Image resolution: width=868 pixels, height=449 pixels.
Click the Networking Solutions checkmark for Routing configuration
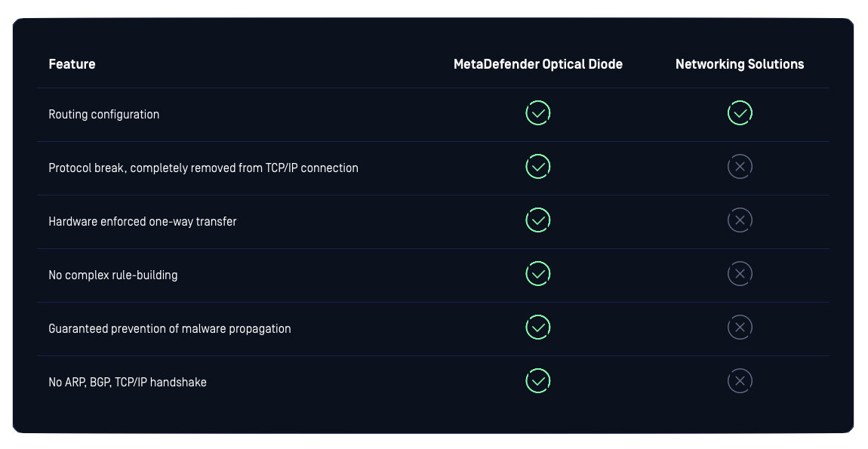(740, 113)
